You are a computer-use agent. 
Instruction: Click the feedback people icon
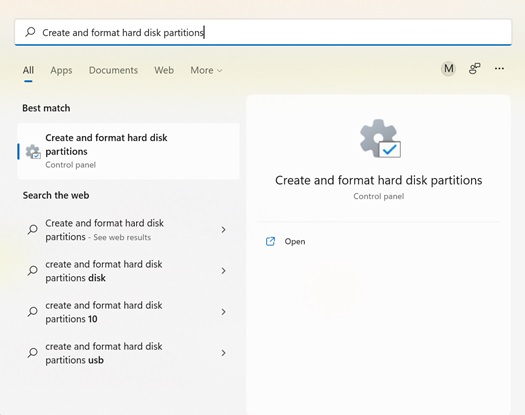[474, 69]
